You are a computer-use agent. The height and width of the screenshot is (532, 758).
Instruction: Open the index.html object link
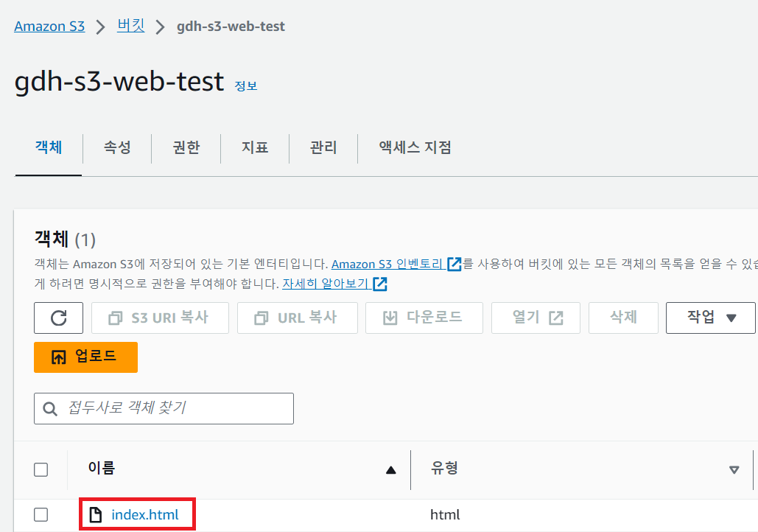pos(145,514)
